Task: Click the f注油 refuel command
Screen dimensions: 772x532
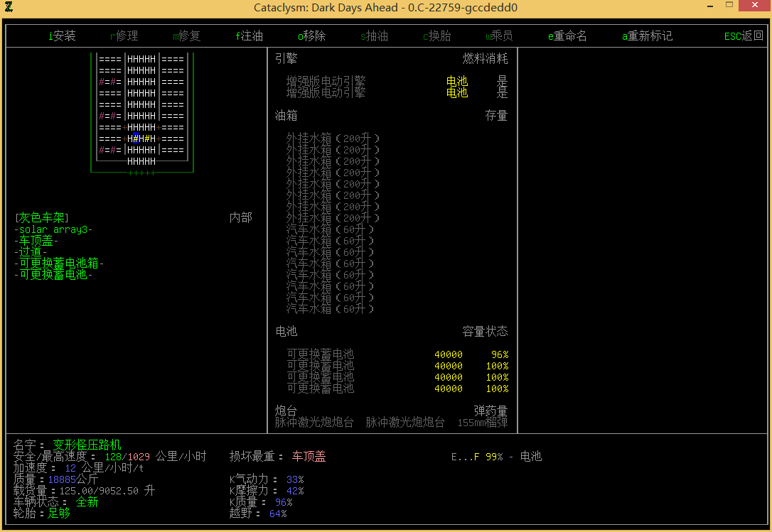Action: (x=249, y=36)
